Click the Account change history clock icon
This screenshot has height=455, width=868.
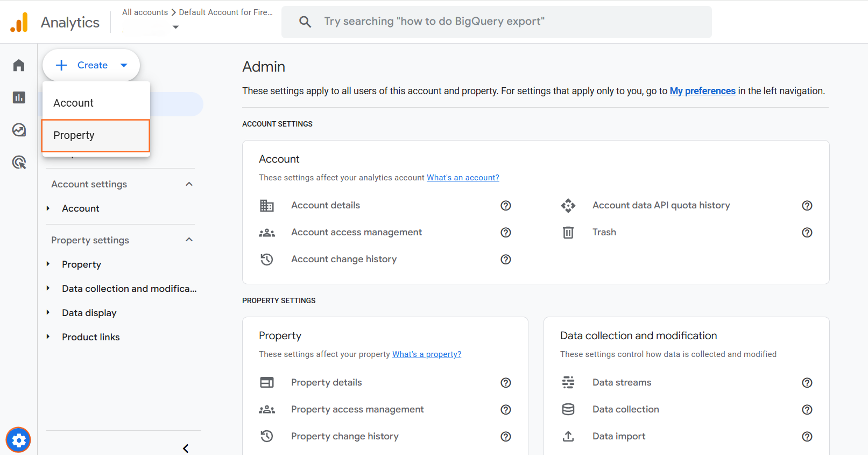(267, 260)
